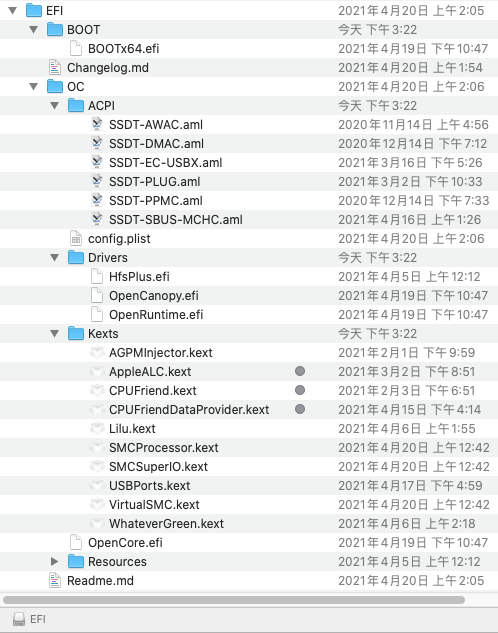This screenshot has width=498, height=633.
Task: Select the file name HfsPlus.efi
Action: click(x=139, y=277)
